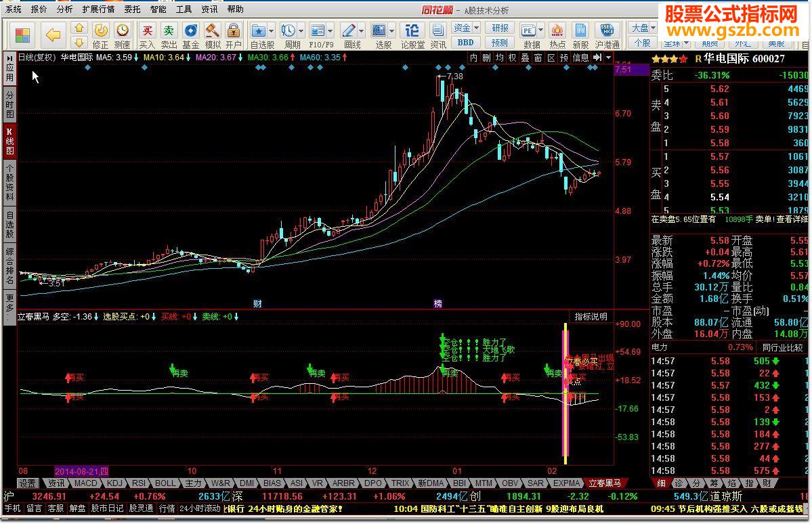Click the 财 marker on chart timeline
The width and height of the screenshot is (812, 524).
pyautogui.click(x=257, y=303)
